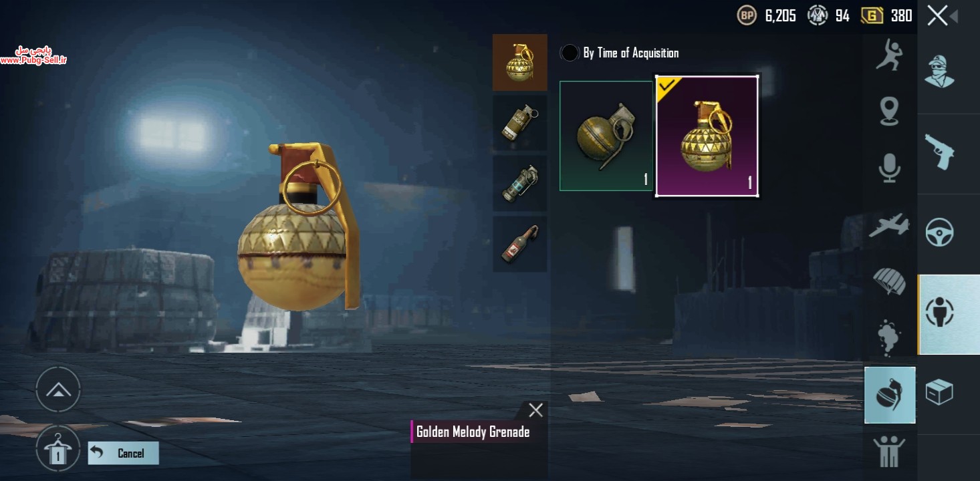Select the airplane finish category icon
Screen dimensions: 980x481
tap(889, 225)
